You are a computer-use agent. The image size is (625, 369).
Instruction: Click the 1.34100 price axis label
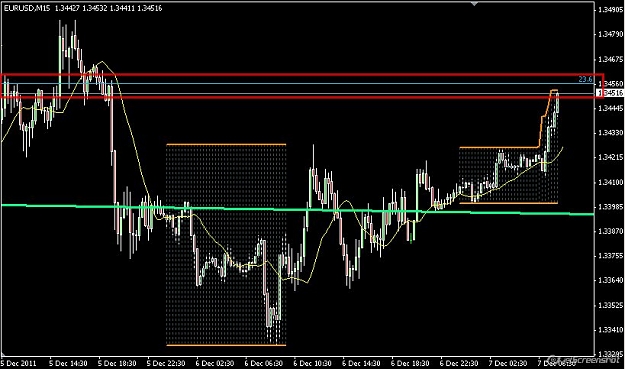(x=611, y=182)
